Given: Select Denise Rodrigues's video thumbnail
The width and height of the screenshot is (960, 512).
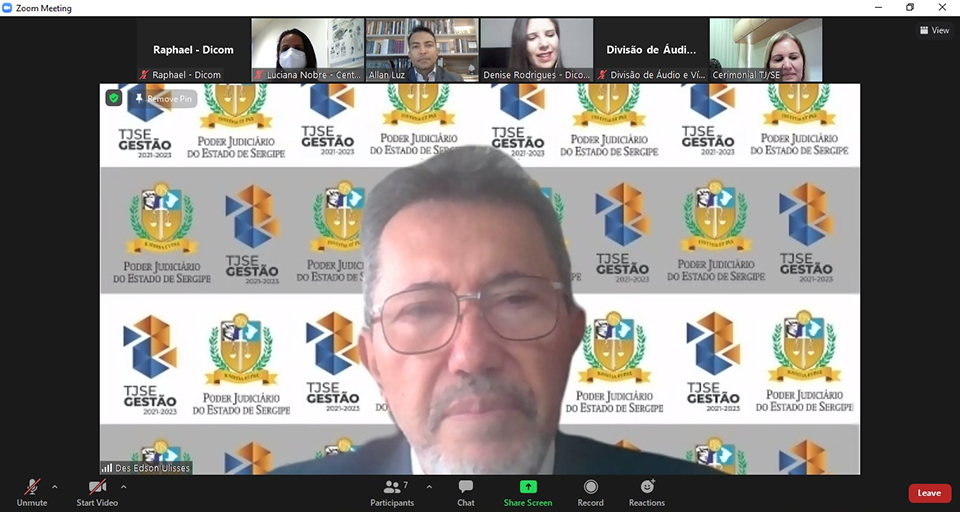Looking at the screenshot, I should click(x=536, y=50).
